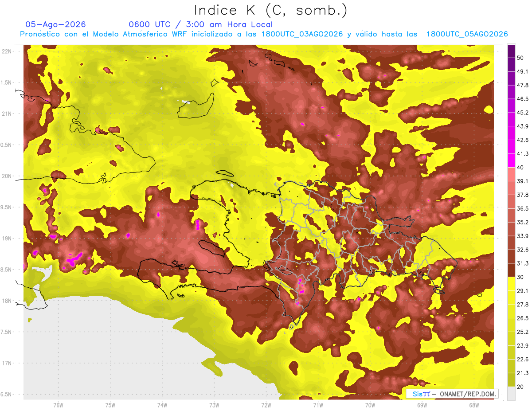Click the latitude label "21N"

click(x=7, y=114)
